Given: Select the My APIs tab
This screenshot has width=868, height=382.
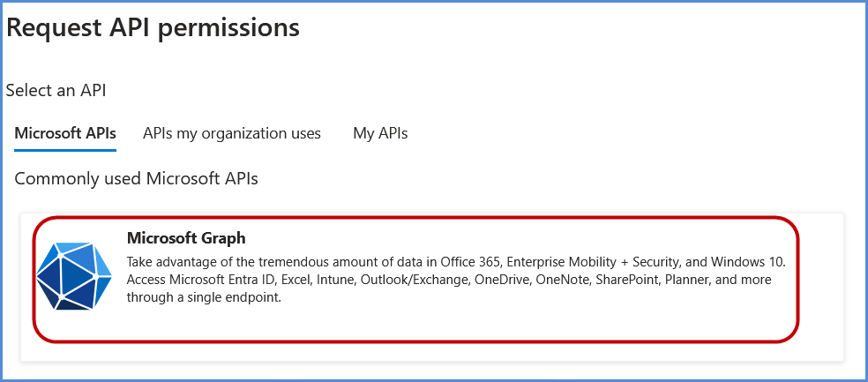Looking at the screenshot, I should (380, 134).
